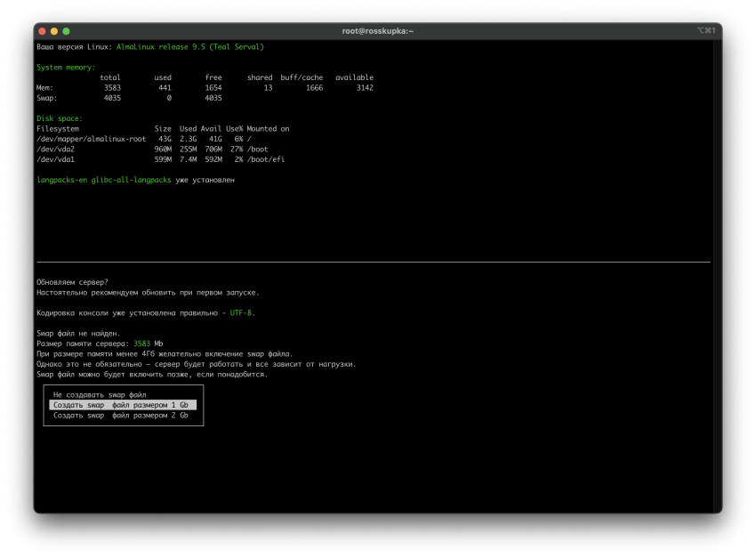Click '/dev/mapper/almalinux-root' filesystem row
Viewport: 756px width, 558px height.
(x=144, y=139)
